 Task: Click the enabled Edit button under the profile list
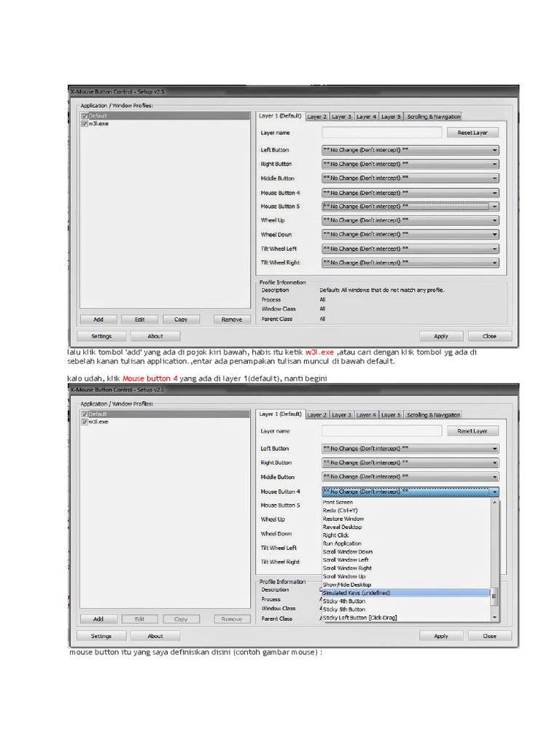139,320
